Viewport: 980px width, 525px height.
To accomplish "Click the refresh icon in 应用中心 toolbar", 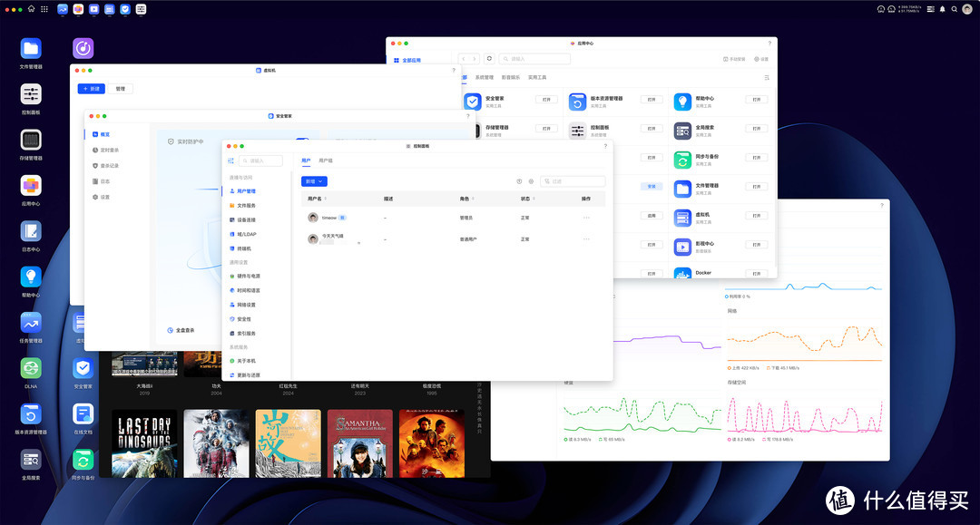I will click(x=490, y=58).
